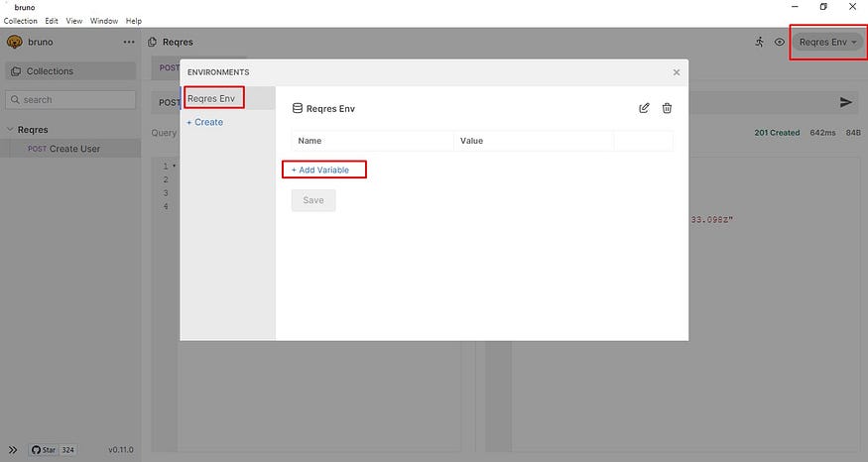This screenshot has width=868, height=462.
Task: Click the ENVIRONMENTS dialog title
Action: pyautogui.click(x=218, y=72)
